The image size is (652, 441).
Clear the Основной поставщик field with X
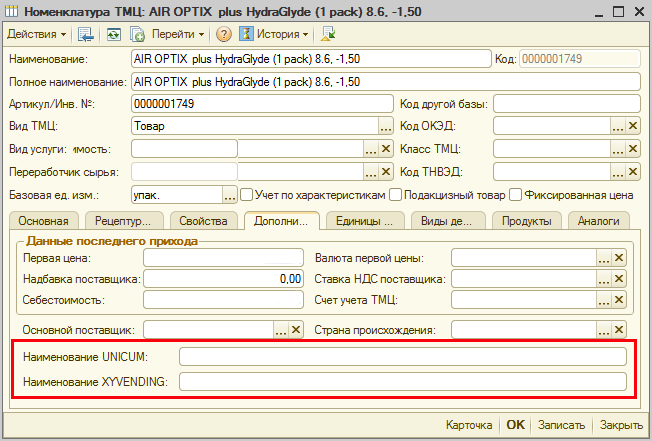(x=297, y=330)
